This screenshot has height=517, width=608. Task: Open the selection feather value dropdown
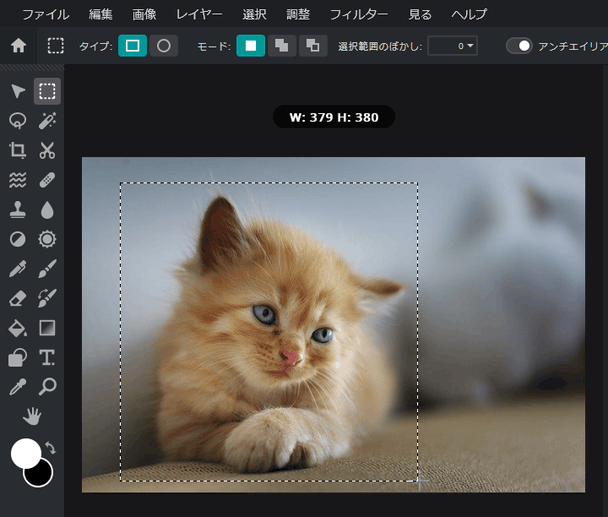click(453, 46)
